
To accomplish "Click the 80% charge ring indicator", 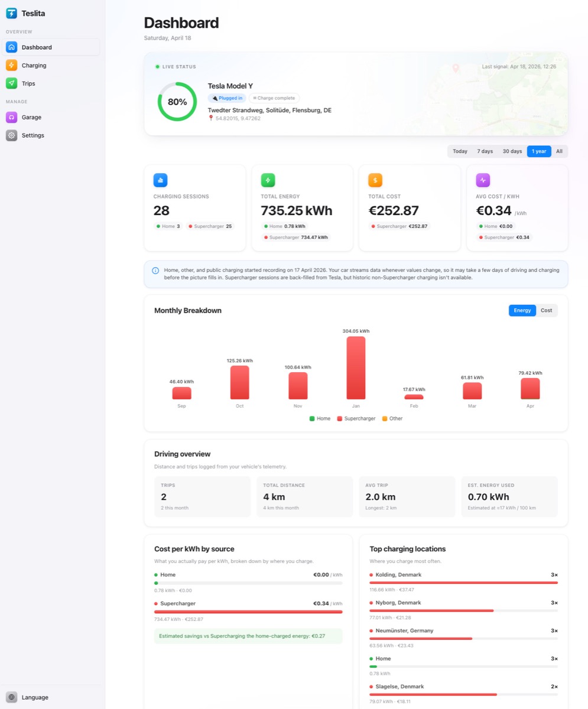I will pos(177,102).
